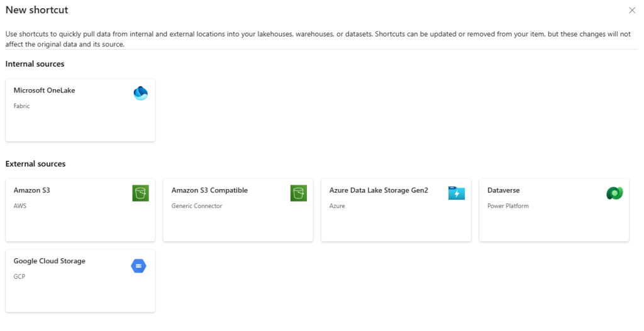
Task: Click the AWS label under Amazon S3
Action: pos(20,206)
